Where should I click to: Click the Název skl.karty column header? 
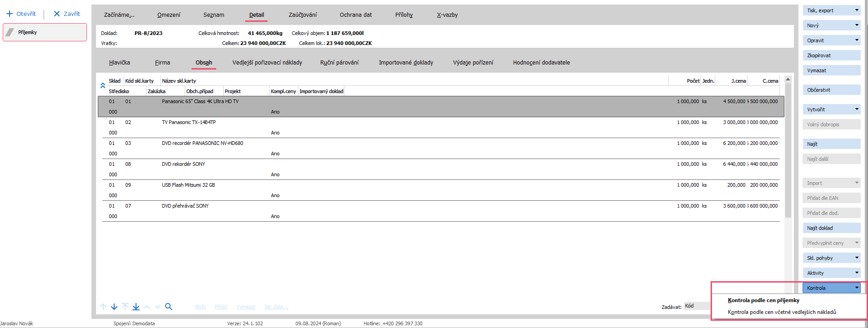click(179, 81)
